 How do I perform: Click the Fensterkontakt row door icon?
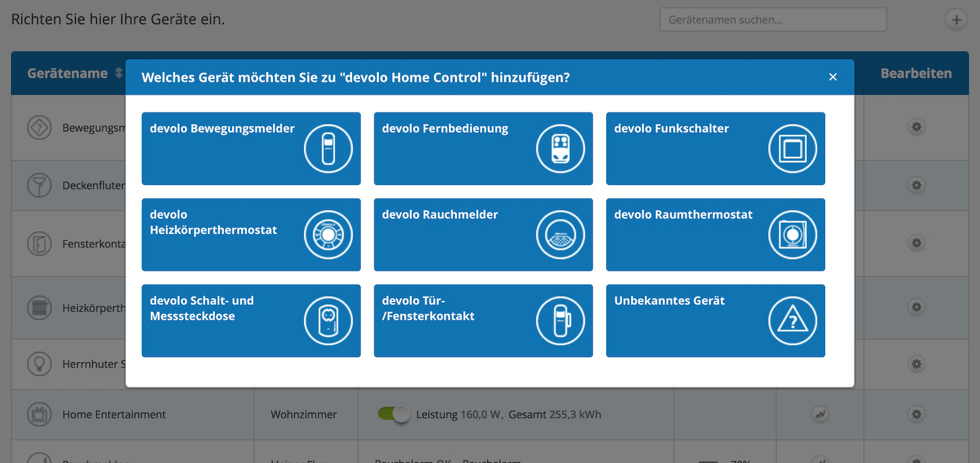click(39, 243)
